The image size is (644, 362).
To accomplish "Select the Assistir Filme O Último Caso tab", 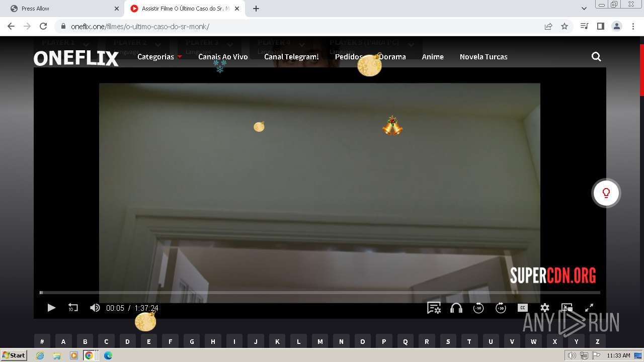I will click(x=184, y=9).
